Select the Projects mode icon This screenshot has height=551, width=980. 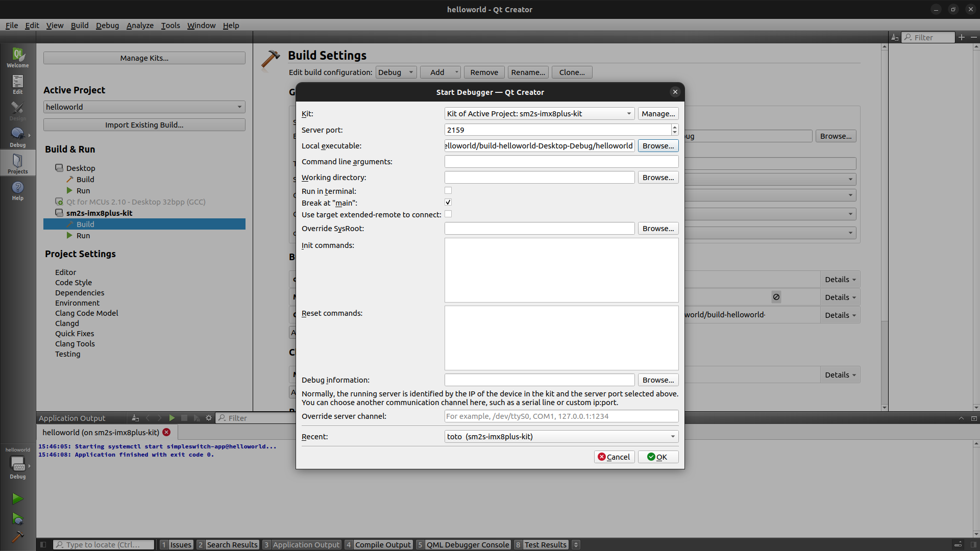[x=17, y=163]
